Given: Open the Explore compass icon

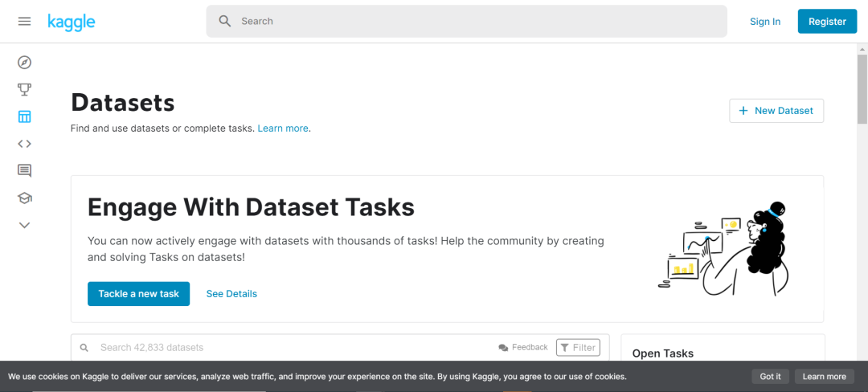Looking at the screenshot, I should click(x=24, y=63).
